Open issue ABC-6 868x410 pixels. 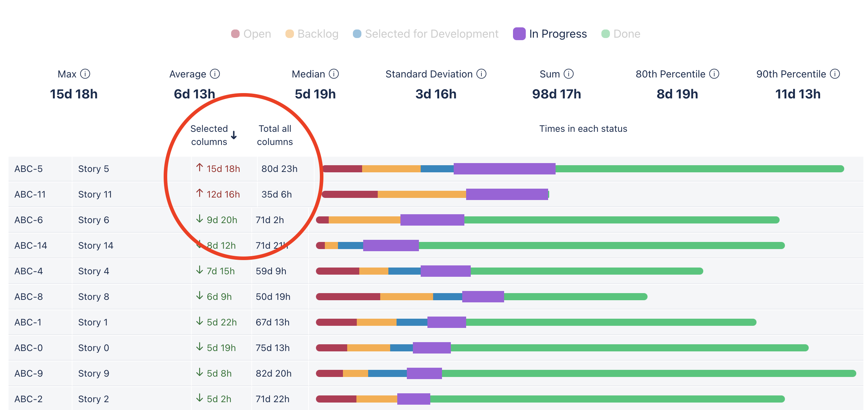28,220
